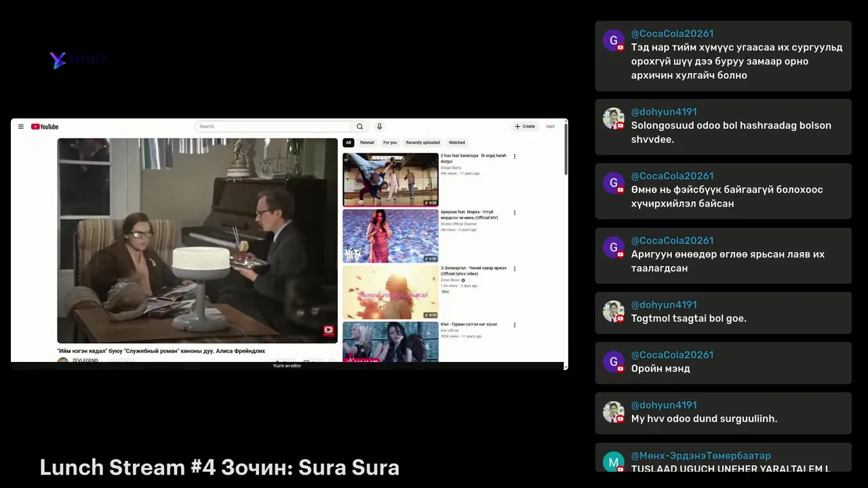This screenshot has width=868, height=488.
Task: Open the first @CocaCola20261 username about их сургуульд
Action: pos(672,34)
